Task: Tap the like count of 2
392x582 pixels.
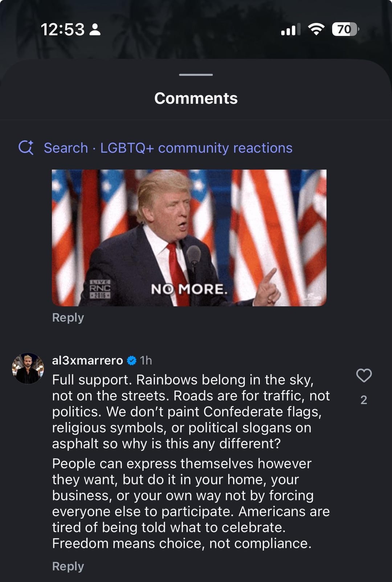Action: click(364, 400)
